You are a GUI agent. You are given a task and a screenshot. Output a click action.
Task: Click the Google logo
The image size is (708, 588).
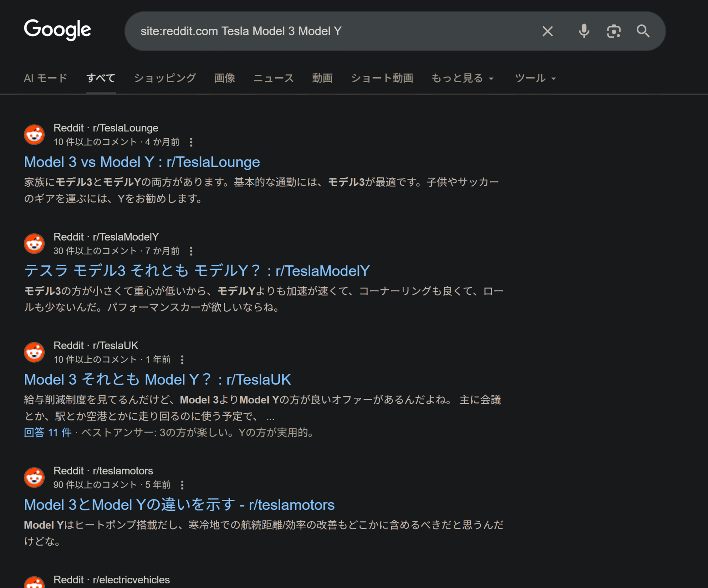tap(57, 30)
